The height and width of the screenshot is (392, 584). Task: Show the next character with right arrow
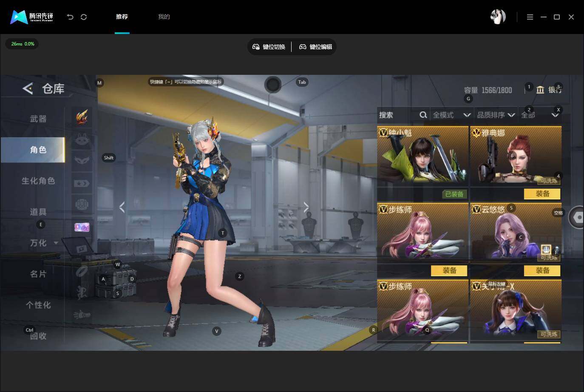pos(306,207)
